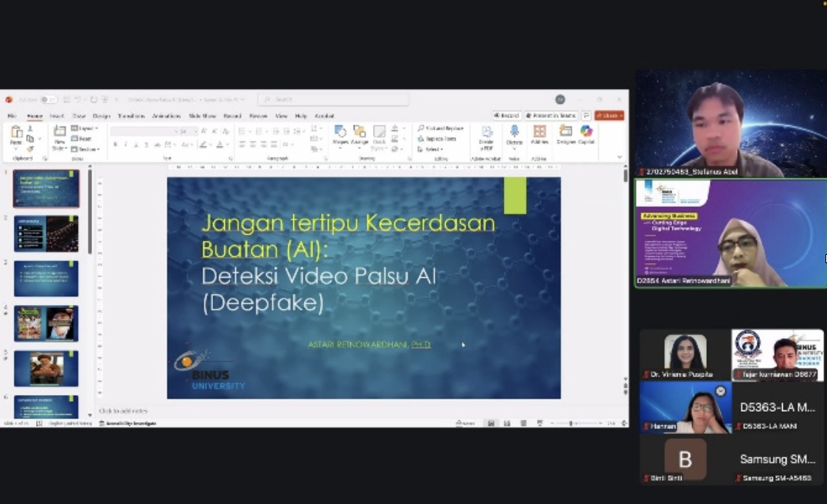The image size is (827, 504).
Task: Toggle the AutoSave switch
Action: tap(49, 99)
